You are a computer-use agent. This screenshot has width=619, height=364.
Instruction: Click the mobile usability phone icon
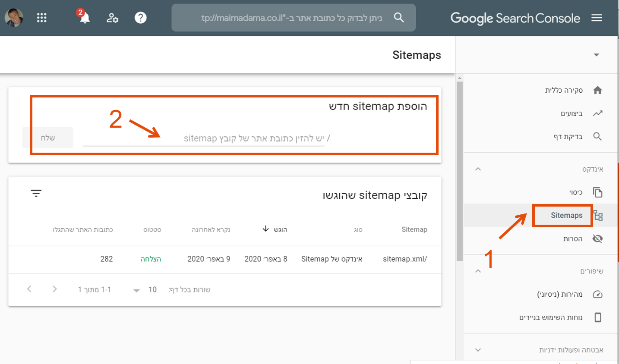click(598, 317)
